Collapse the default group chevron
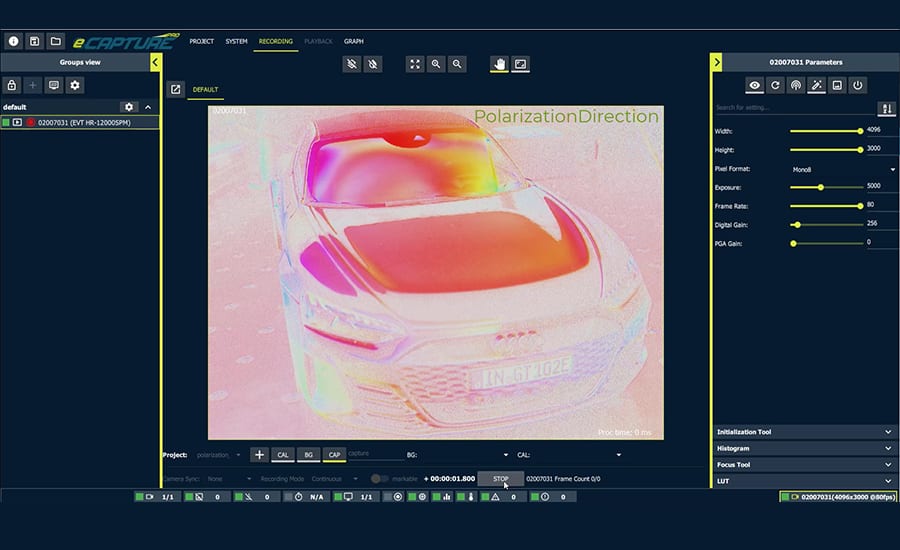900x550 pixels. pos(148,107)
